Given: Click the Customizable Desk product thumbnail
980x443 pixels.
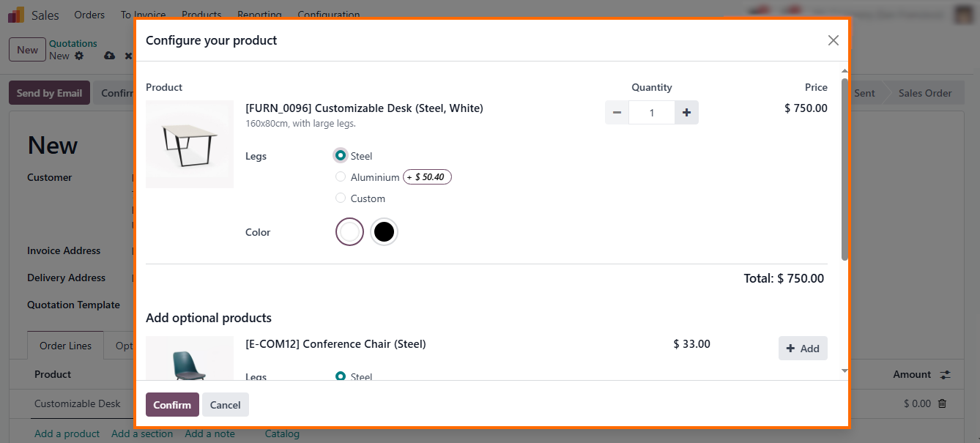Looking at the screenshot, I should click(190, 144).
